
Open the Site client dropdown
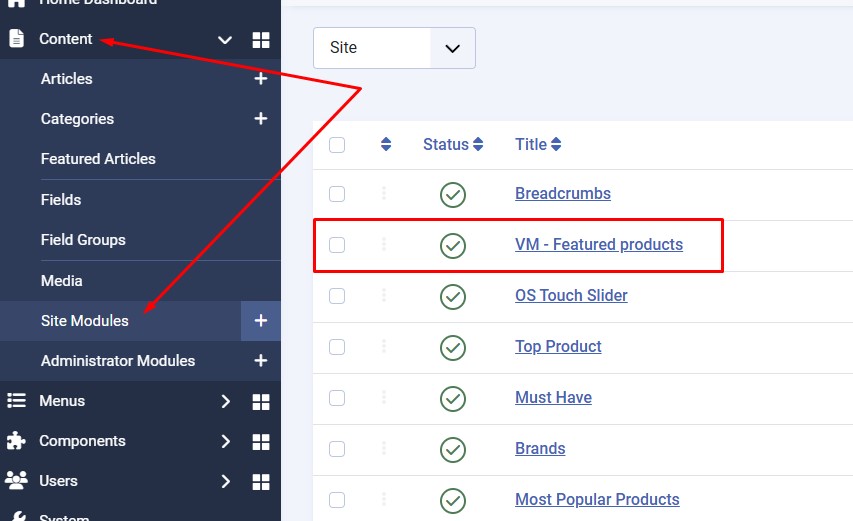[394, 48]
